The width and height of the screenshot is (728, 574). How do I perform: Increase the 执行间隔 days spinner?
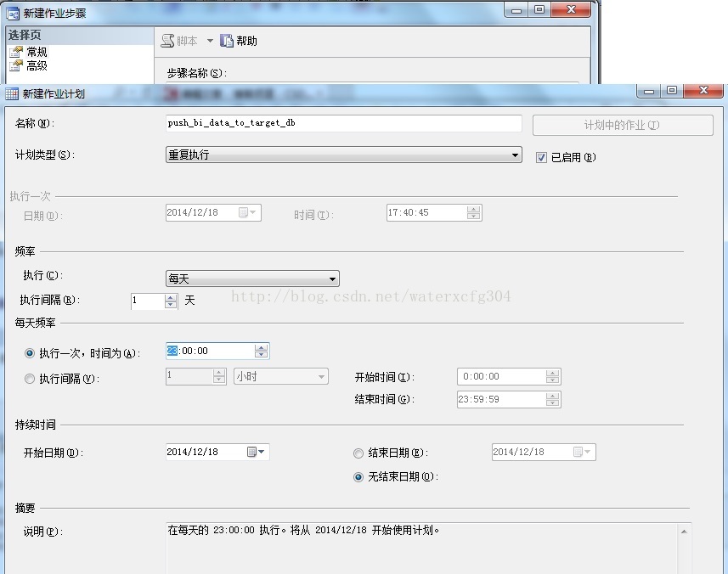coord(171,297)
